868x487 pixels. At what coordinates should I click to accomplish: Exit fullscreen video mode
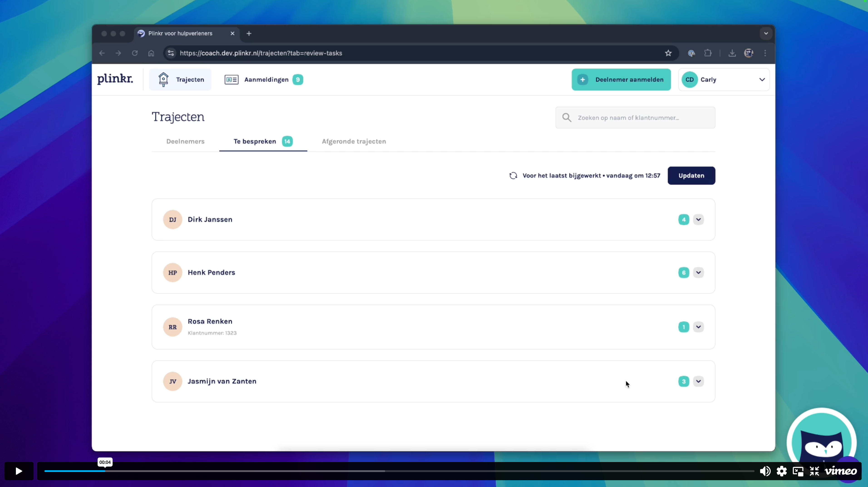pyautogui.click(x=814, y=471)
